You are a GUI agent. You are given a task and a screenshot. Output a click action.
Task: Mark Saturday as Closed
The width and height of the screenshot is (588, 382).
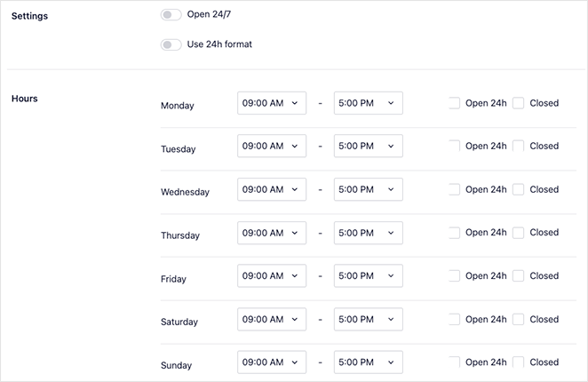[518, 319]
